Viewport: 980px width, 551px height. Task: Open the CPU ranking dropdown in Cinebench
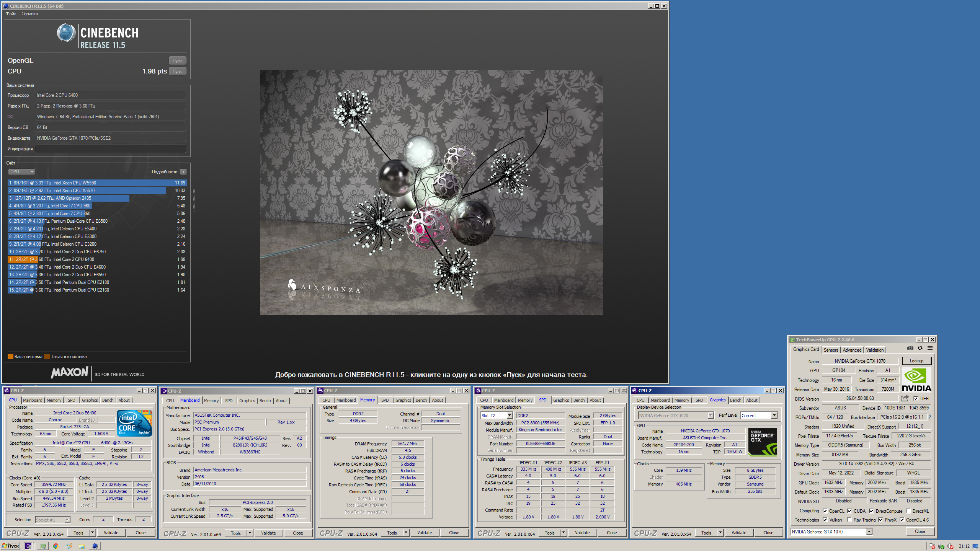click(21, 172)
